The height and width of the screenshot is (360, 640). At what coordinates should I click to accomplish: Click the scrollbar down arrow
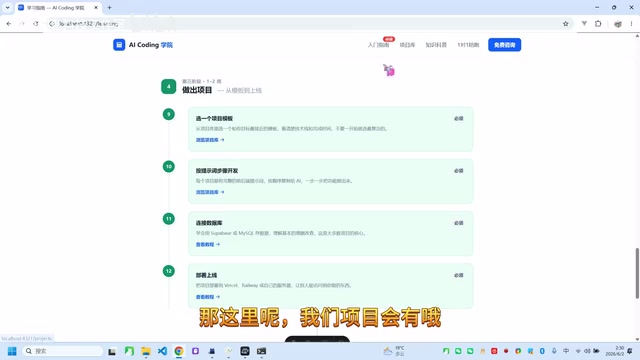tap(637, 339)
